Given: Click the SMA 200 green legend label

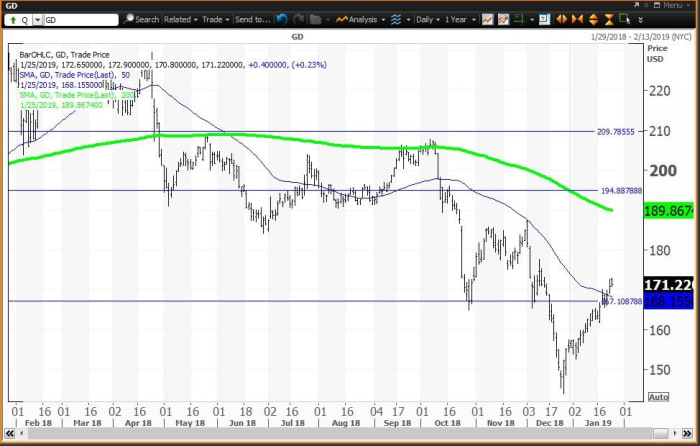Looking at the screenshot, I should 77,95.
